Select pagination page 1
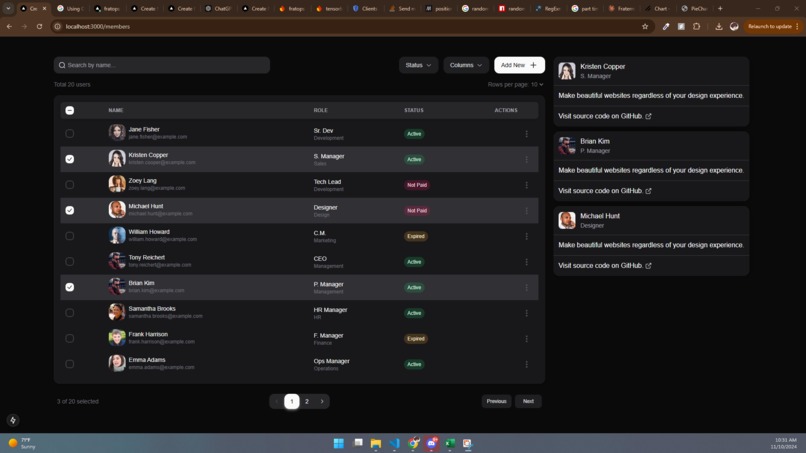Image resolution: width=806 pixels, height=453 pixels. click(291, 402)
